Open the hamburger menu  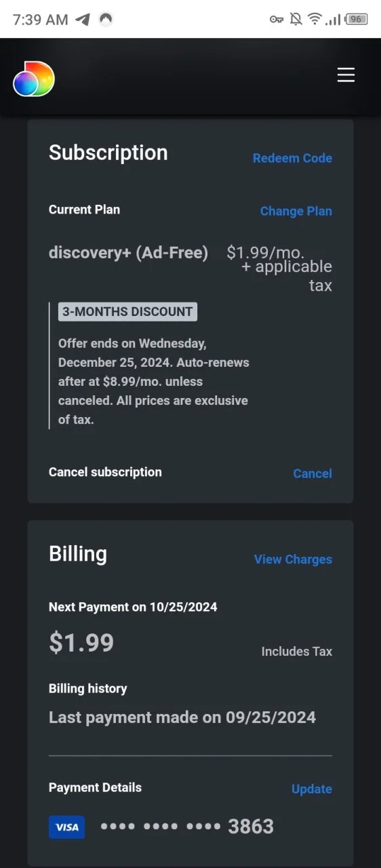tap(346, 75)
